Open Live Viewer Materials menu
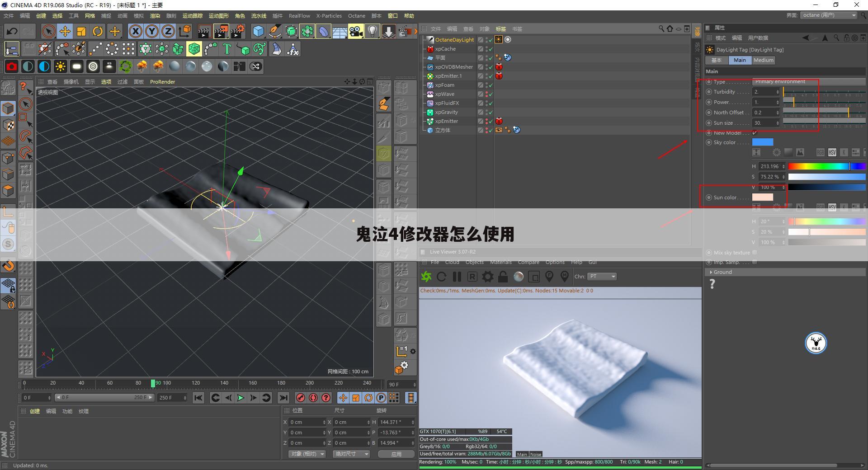The height and width of the screenshot is (470, 868). 500,262
